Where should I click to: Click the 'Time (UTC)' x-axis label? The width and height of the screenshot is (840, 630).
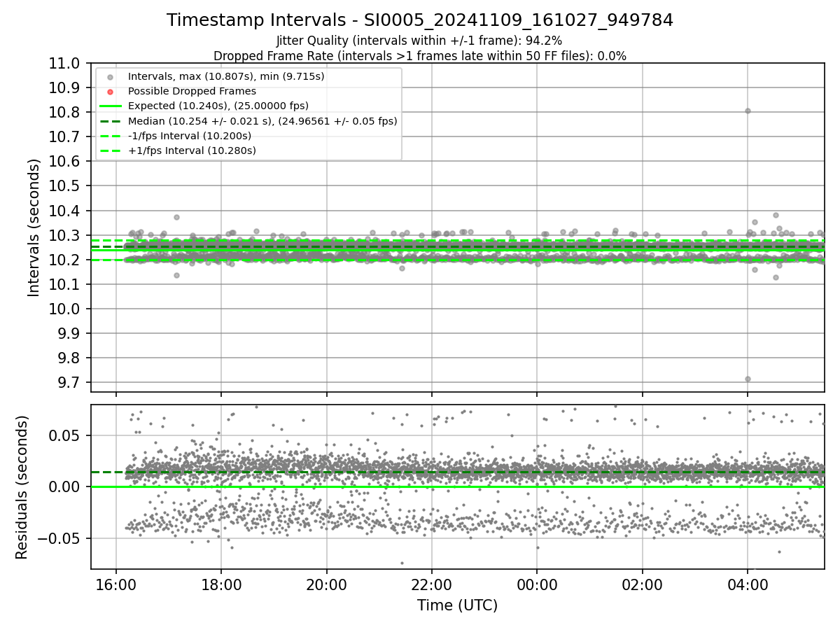458,605
